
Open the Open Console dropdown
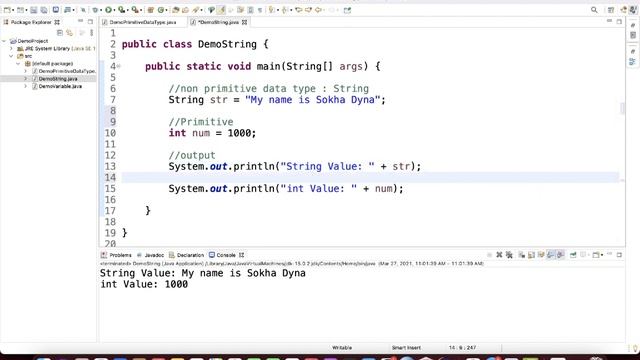click(x=602, y=255)
